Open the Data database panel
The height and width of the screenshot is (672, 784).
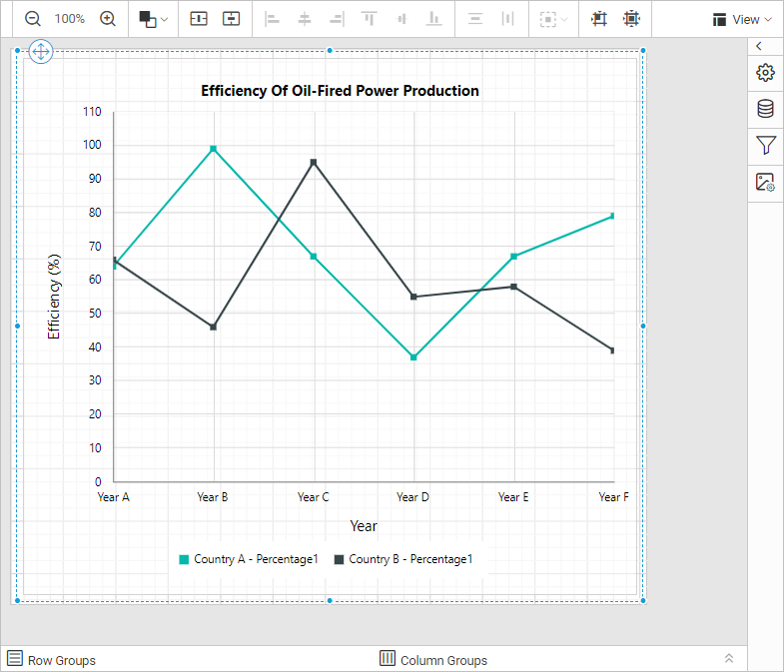coord(765,109)
